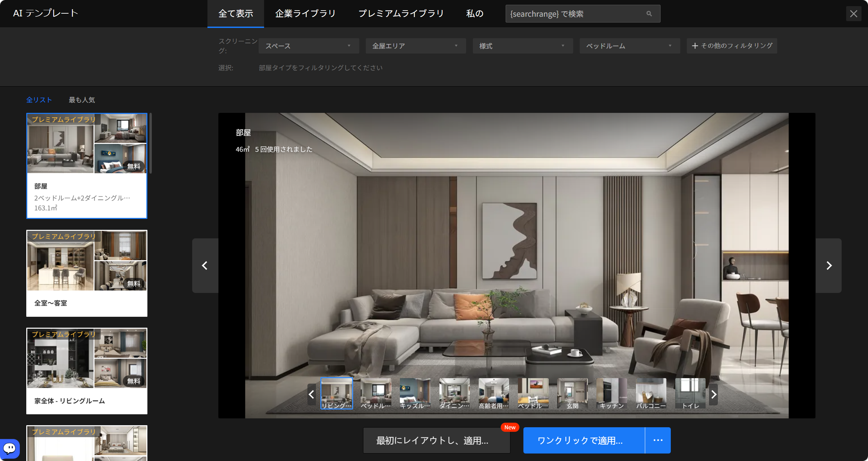Click the search magnifier icon
This screenshot has height=461, width=868.
[649, 14]
